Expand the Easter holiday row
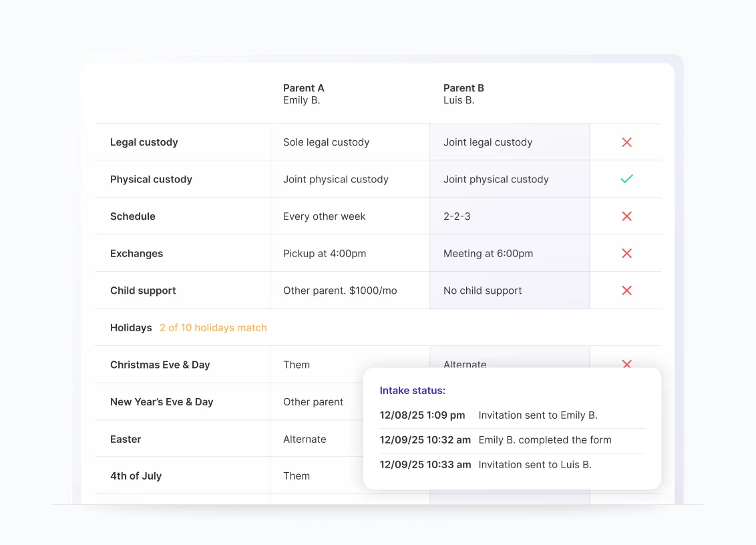This screenshot has width=756, height=545. pyautogui.click(x=126, y=439)
